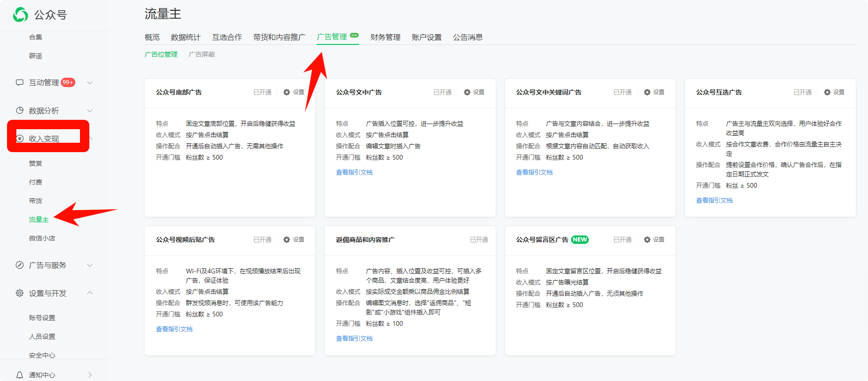
Task: Switch to the 账户设置 tab
Action: click(427, 37)
